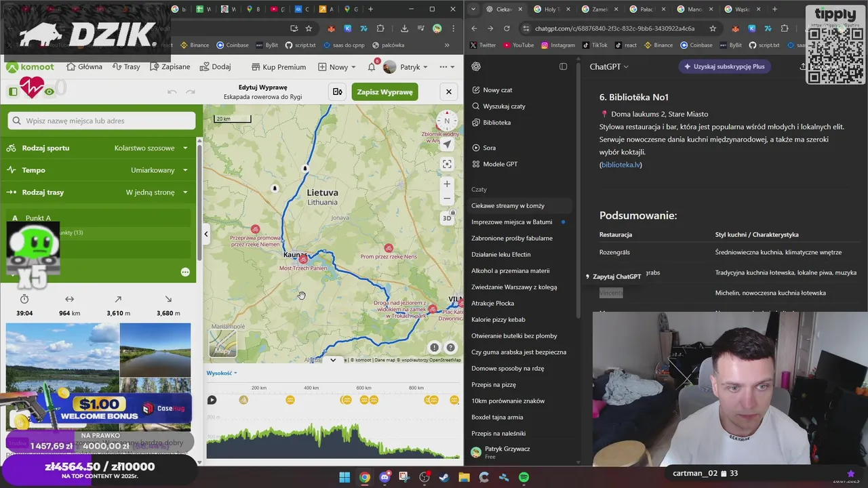
Task: Click Uzyskaj subskrypcję Plus
Action: [725, 66]
